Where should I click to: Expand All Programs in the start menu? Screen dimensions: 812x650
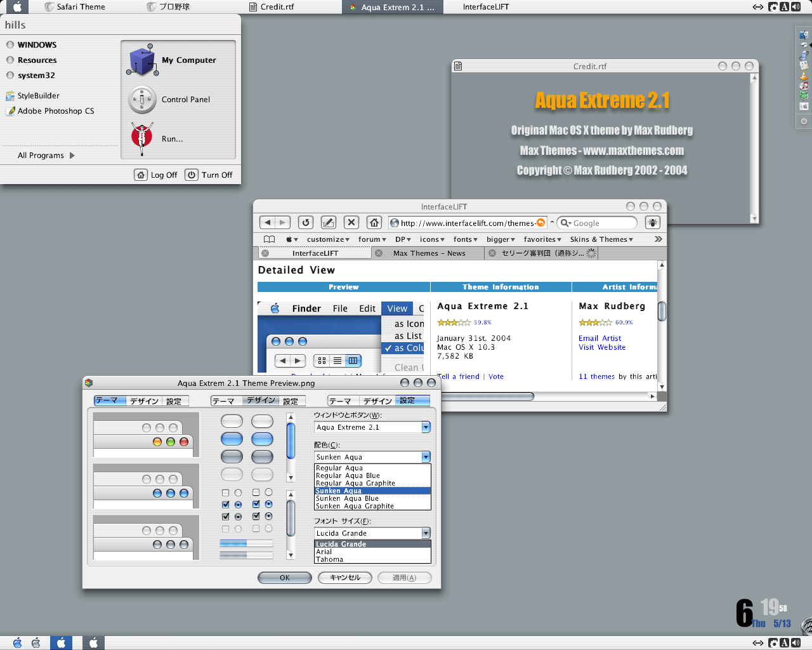point(46,156)
